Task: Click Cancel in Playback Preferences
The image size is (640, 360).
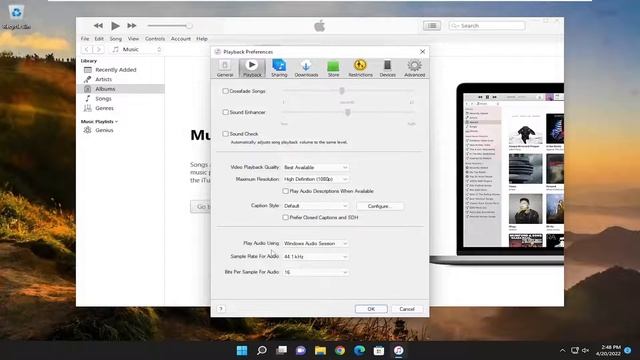Action: [x=407, y=309]
